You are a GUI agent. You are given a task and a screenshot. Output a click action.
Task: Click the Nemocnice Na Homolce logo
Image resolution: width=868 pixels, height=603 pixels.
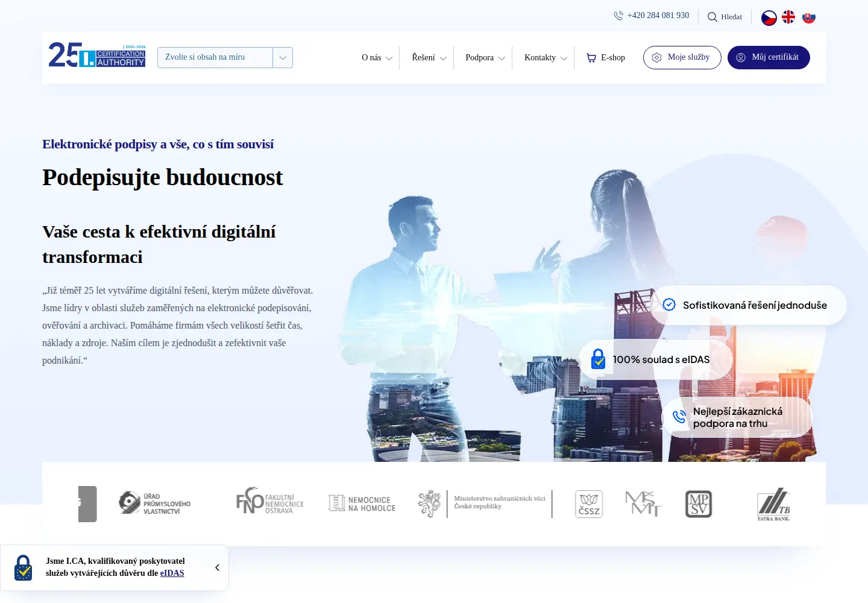click(362, 504)
